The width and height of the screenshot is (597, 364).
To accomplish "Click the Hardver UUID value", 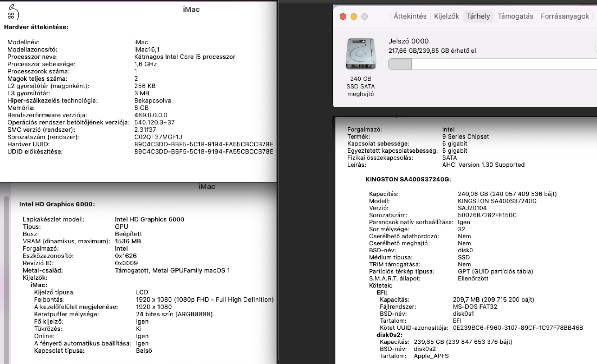I will coord(203,144).
